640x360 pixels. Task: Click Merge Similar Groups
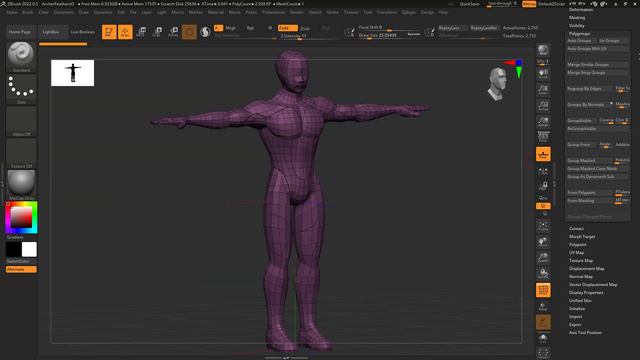tap(597, 64)
